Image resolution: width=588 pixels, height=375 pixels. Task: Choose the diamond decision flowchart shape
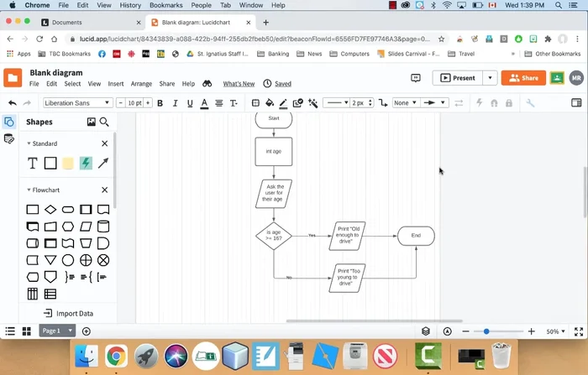coord(50,210)
